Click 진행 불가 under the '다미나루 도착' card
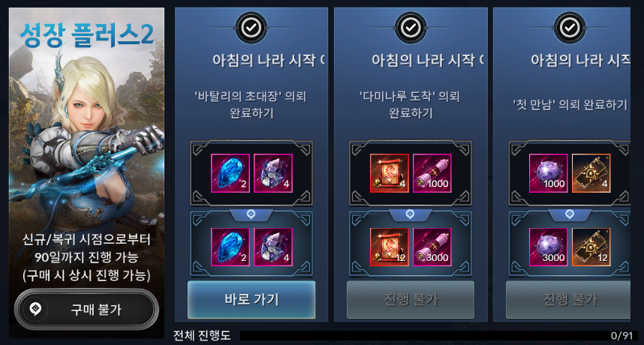 click(411, 299)
